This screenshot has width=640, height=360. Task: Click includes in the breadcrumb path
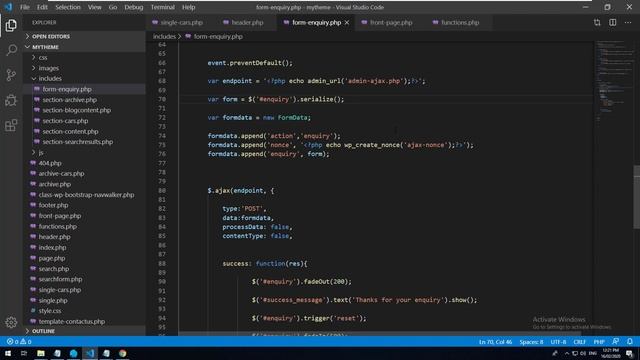[164, 36]
